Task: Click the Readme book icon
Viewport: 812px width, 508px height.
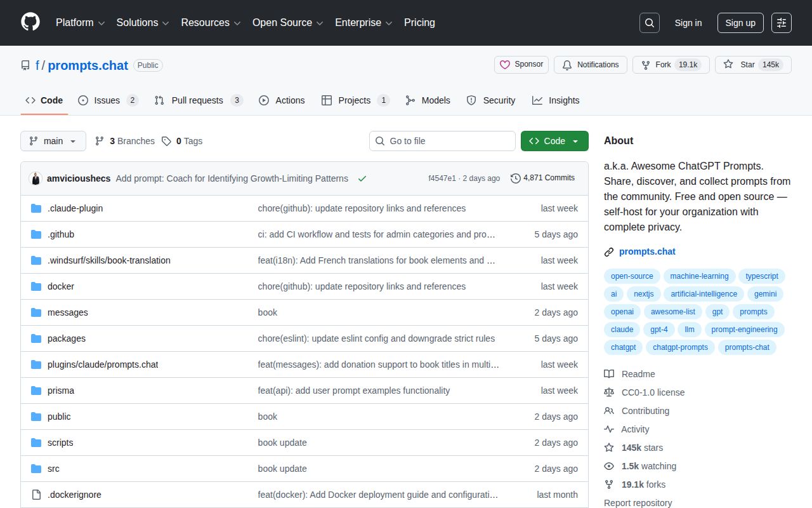Action: pyautogui.click(x=610, y=374)
